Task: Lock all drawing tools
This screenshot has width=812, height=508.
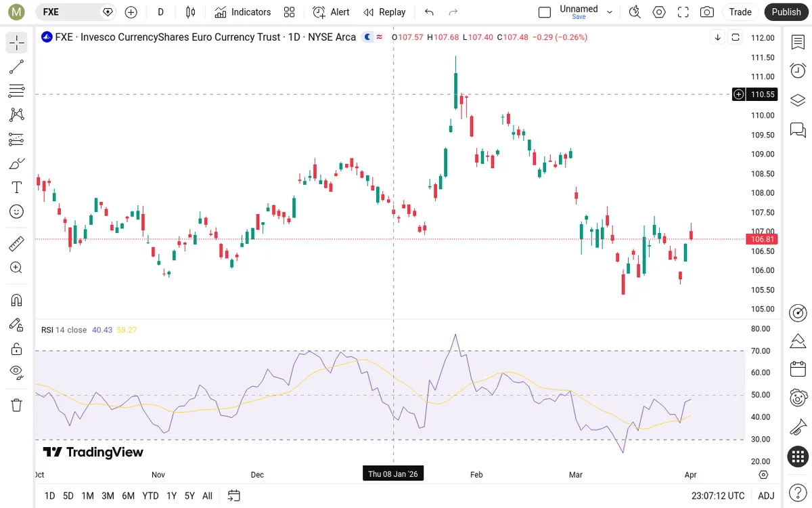Action: click(17, 349)
